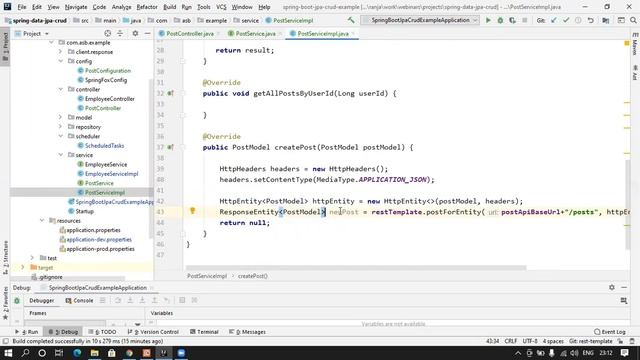Image resolution: width=640 pixels, height=360 pixels.
Task: Click UTF-8 encoding in status bar
Action: point(530,341)
